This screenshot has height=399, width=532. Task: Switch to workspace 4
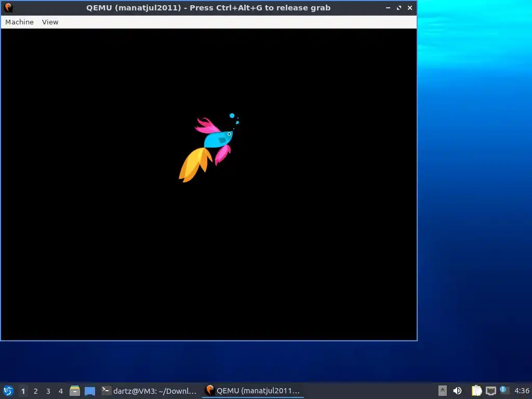point(61,391)
